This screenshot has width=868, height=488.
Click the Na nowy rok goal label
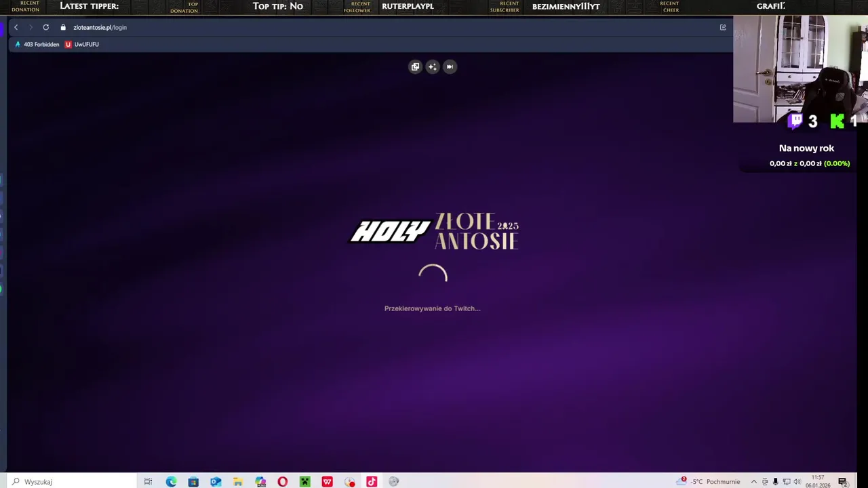[x=806, y=148]
